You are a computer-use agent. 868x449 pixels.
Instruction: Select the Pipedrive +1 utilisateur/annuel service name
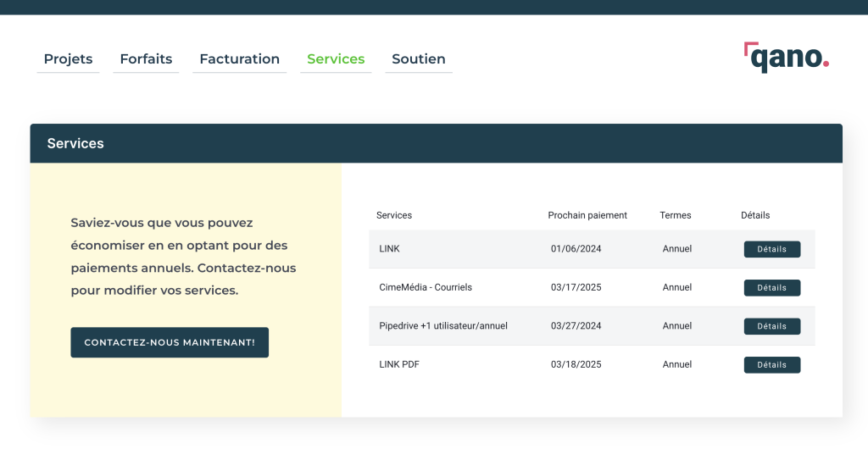point(443,325)
